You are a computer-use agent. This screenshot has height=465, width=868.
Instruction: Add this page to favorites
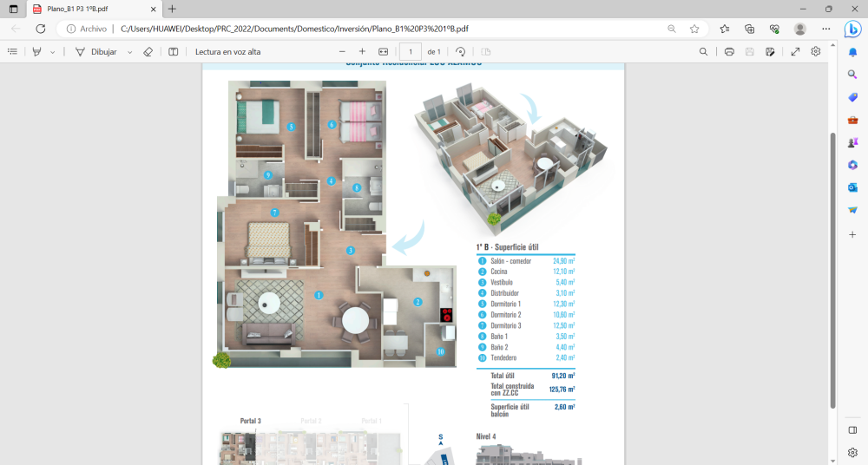pos(694,29)
